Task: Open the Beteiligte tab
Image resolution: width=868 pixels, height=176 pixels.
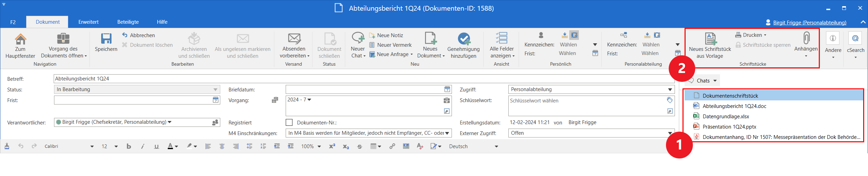Action: (128, 22)
